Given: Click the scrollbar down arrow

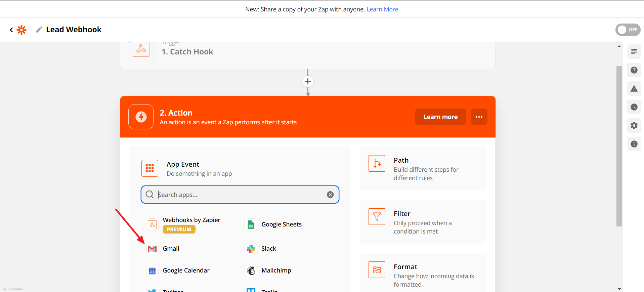Looking at the screenshot, I should [x=619, y=289].
